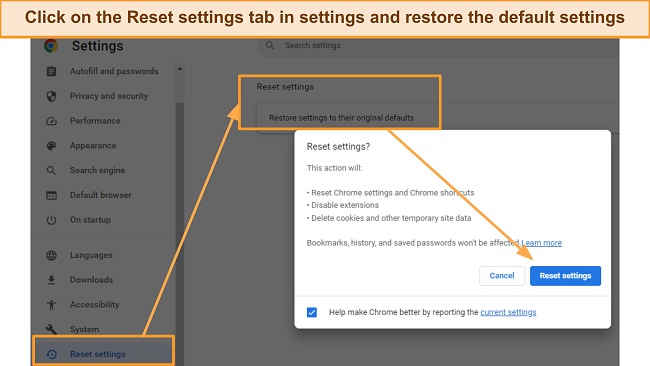Click the Chrome logo icon beside Settings
The height and width of the screenshot is (366, 650).
click(x=51, y=45)
